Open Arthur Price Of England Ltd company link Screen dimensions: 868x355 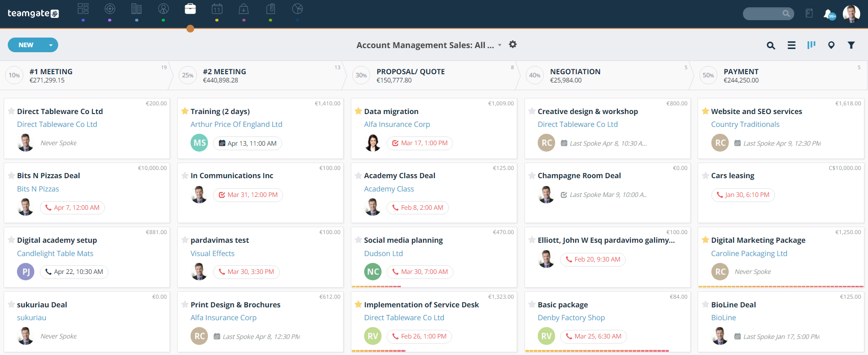coord(236,124)
